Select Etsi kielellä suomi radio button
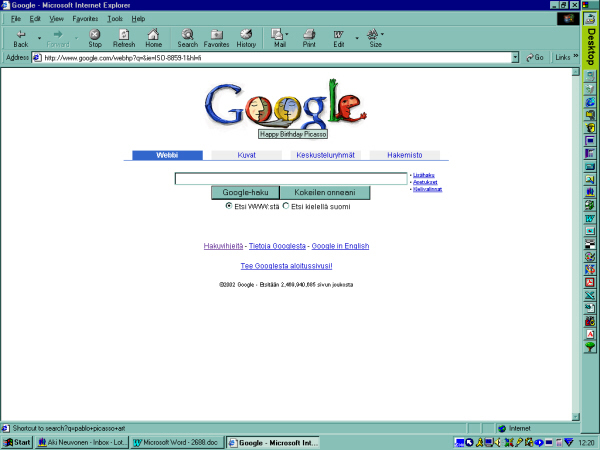Screen dimensions: 600x450 click(285, 206)
